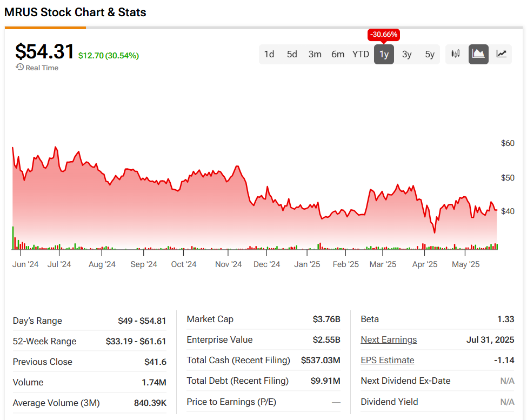
Task: Select the 3m time range
Action: pos(315,54)
